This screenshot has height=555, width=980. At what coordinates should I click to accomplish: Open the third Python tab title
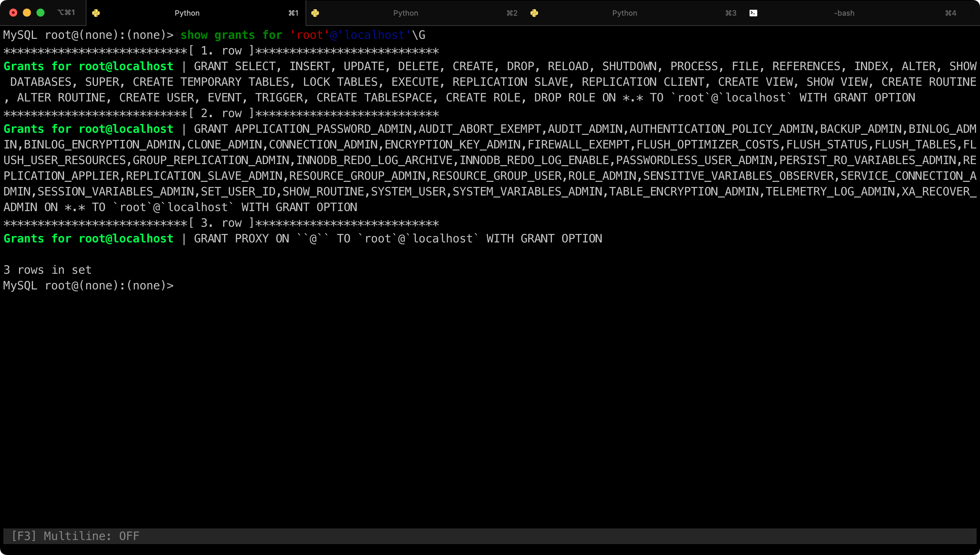click(624, 13)
